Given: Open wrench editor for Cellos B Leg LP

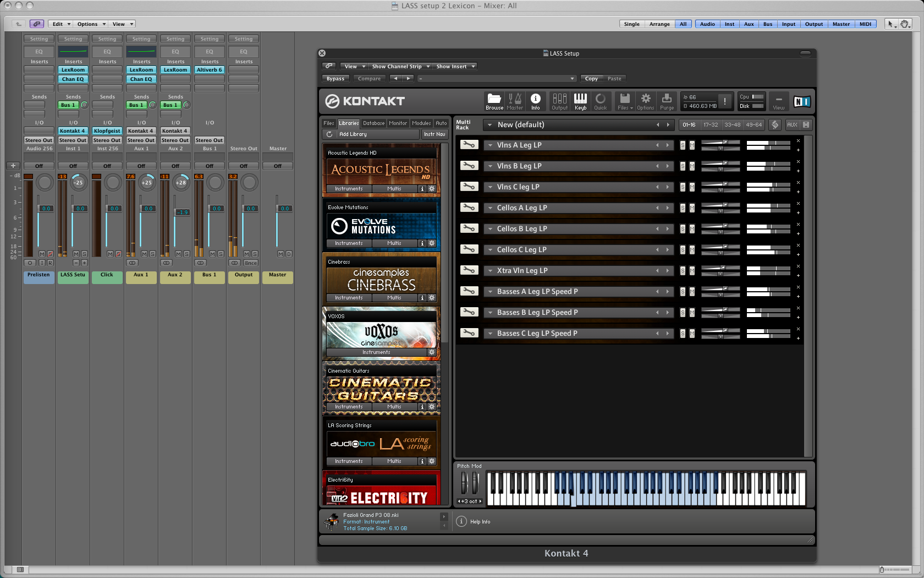Looking at the screenshot, I should [469, 228].
